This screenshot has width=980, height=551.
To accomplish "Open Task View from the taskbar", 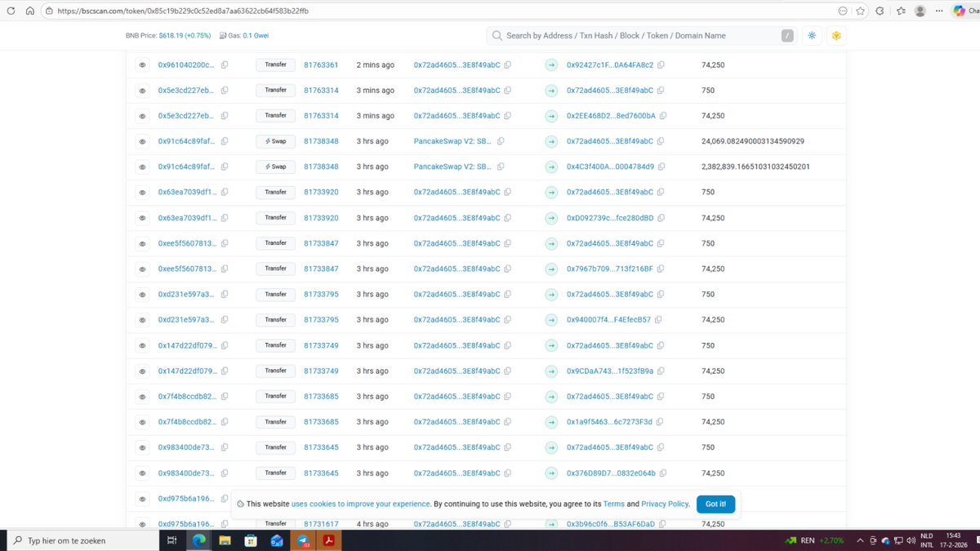I will (171, 540).
